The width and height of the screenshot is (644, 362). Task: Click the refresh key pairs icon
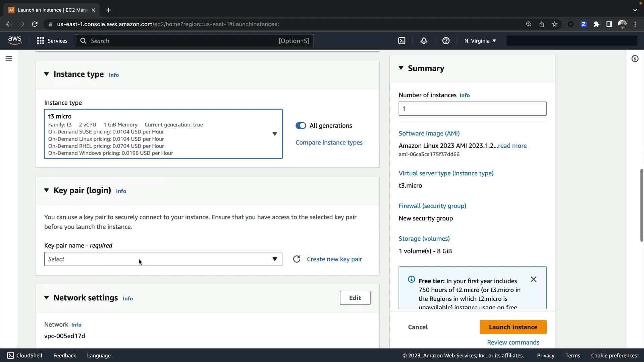click(x=297, y=259)
